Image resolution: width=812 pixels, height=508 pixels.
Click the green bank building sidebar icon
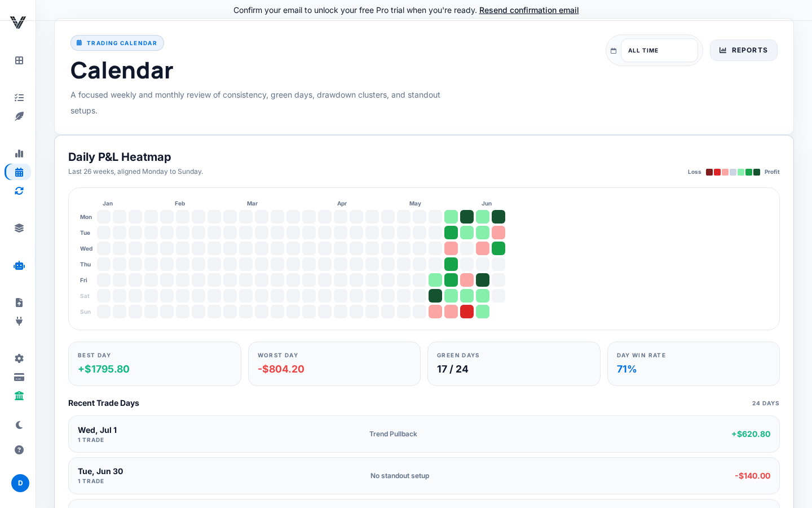pyautogui.click(x=19, y=396)
